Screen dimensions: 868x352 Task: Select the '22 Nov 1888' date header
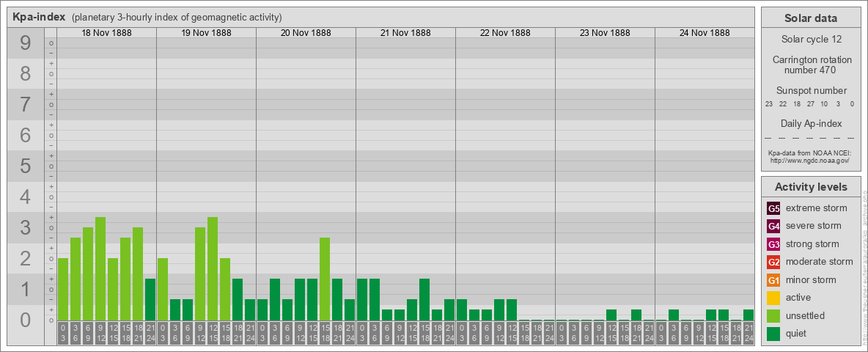505,33
